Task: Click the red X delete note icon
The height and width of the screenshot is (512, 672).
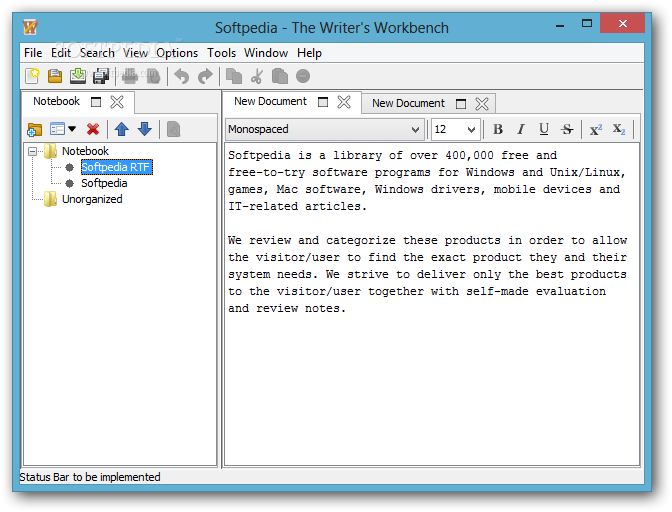Action: point(93,129)
